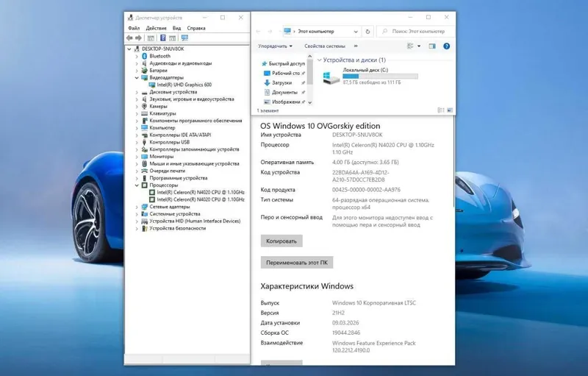This screenshot has height=376, width=588.
Task: Click the Устройства безопасности icon
Action: tap(144, 228)
